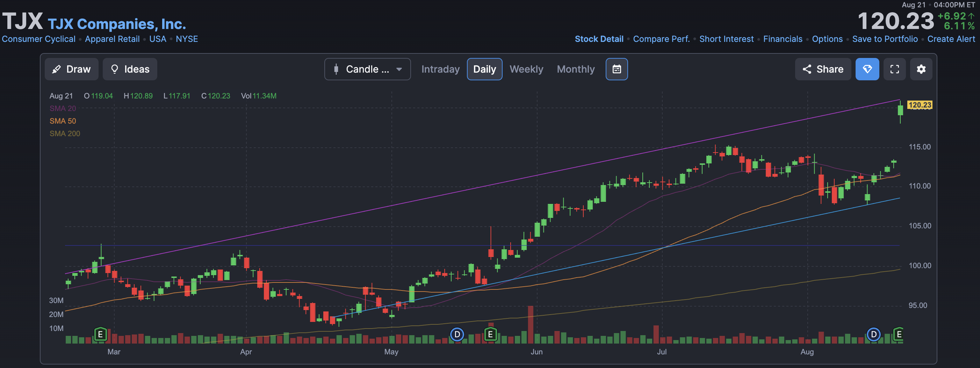Screen dimensions: 980x368
Task: Open the Apparel Retail industry link
Action: 112,39
